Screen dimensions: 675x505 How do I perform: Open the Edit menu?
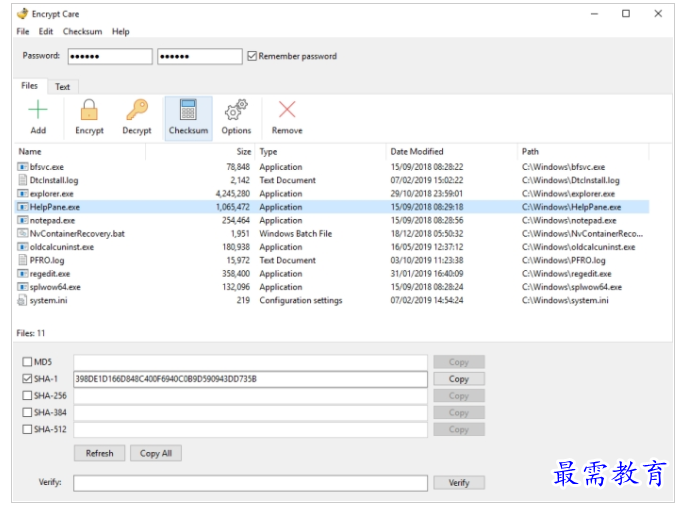46,31
